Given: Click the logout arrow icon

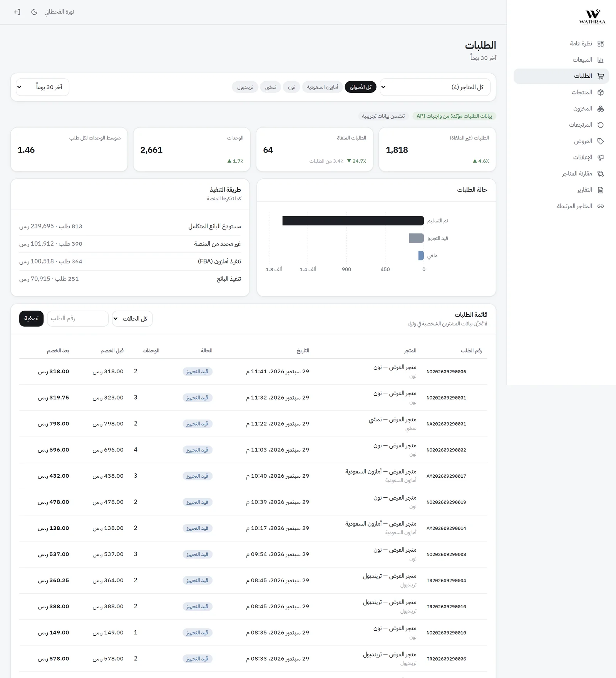Looking at the screenshot, I should point(17,12).
